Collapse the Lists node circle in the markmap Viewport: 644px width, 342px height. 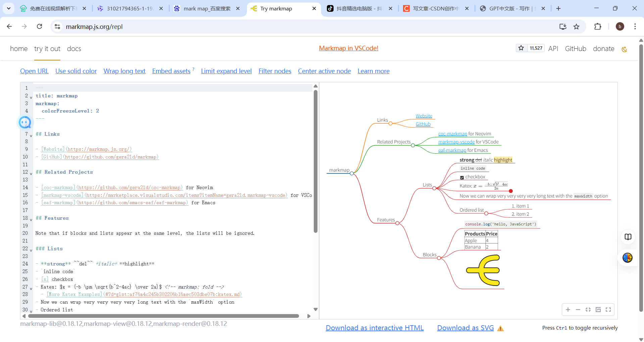pyautogui.click(x=434, y=188)
